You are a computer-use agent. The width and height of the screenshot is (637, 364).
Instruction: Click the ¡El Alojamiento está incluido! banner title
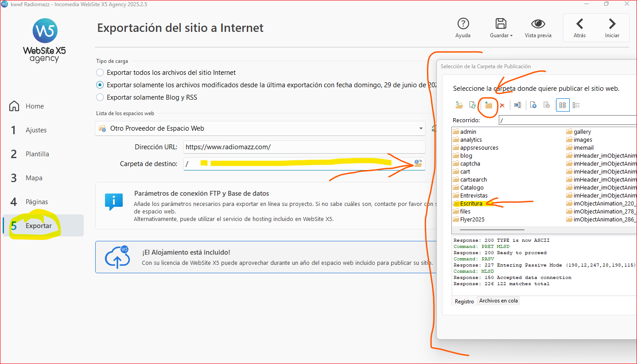pos(186,252)
